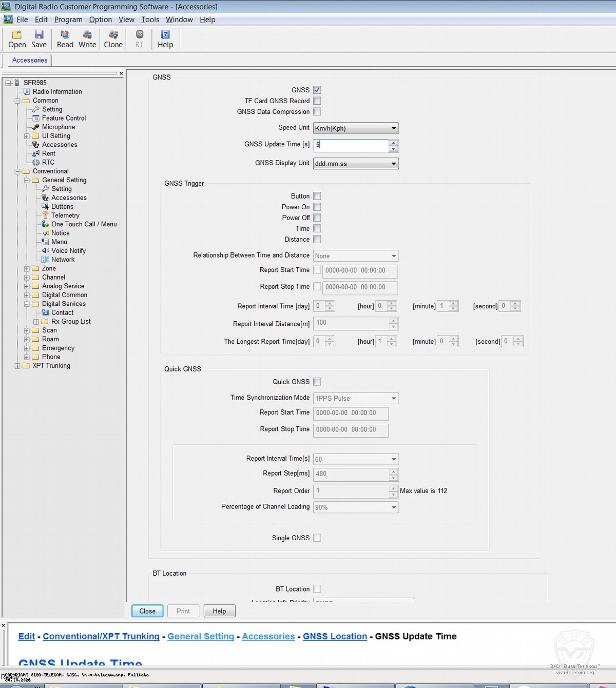Enable the Power On trigger
Image resolution: width=616 pixels, height=688 pixels.
(317, 207)
